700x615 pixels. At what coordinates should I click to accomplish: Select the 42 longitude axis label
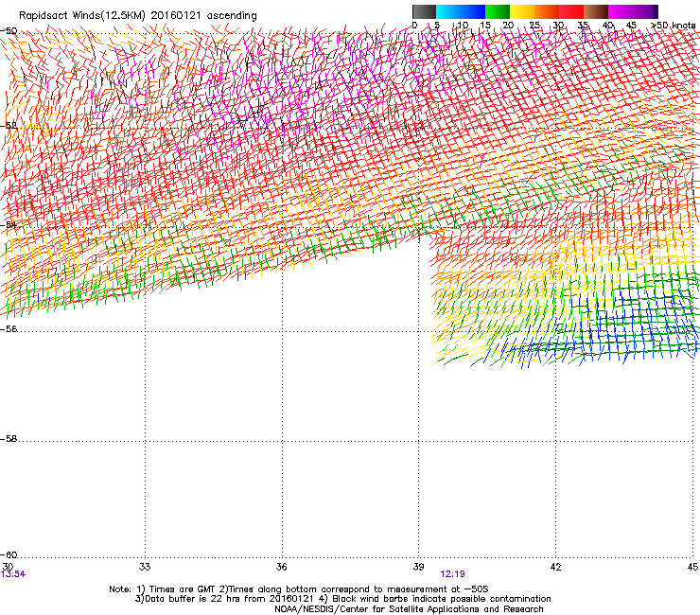point(556,567)
